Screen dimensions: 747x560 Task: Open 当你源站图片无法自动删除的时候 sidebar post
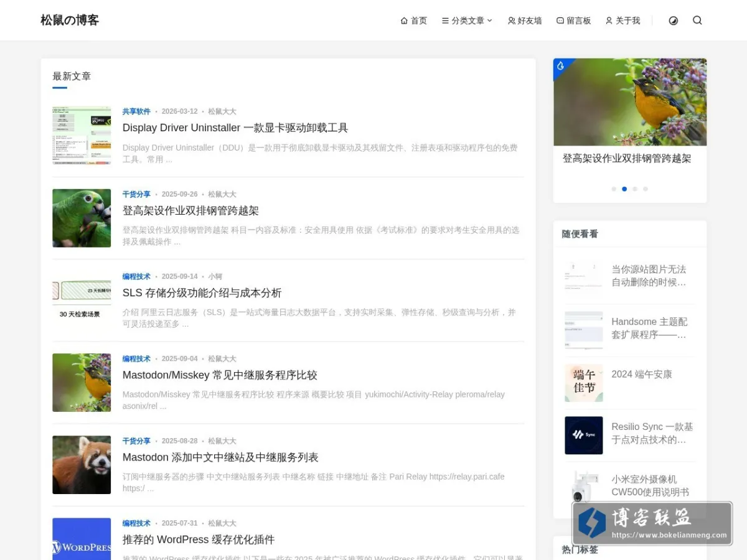(x=649, y=276)
